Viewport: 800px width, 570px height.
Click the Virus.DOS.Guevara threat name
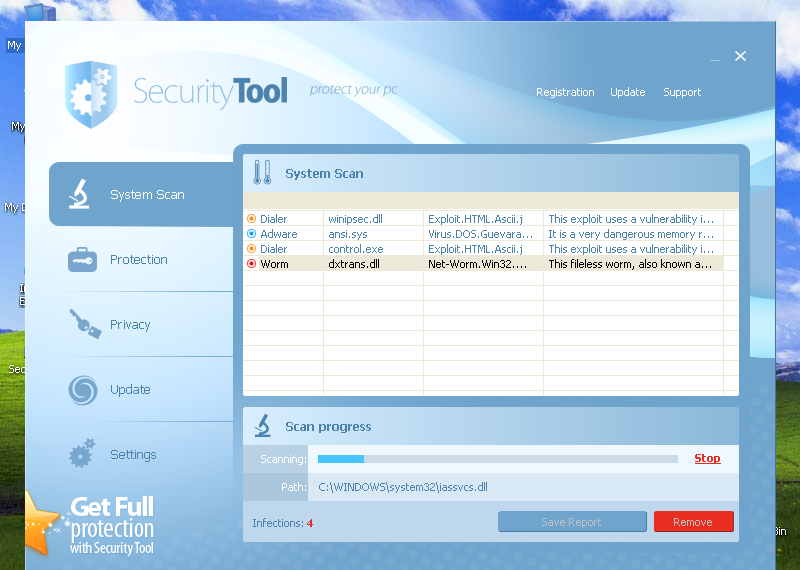[x=480, y=234]
